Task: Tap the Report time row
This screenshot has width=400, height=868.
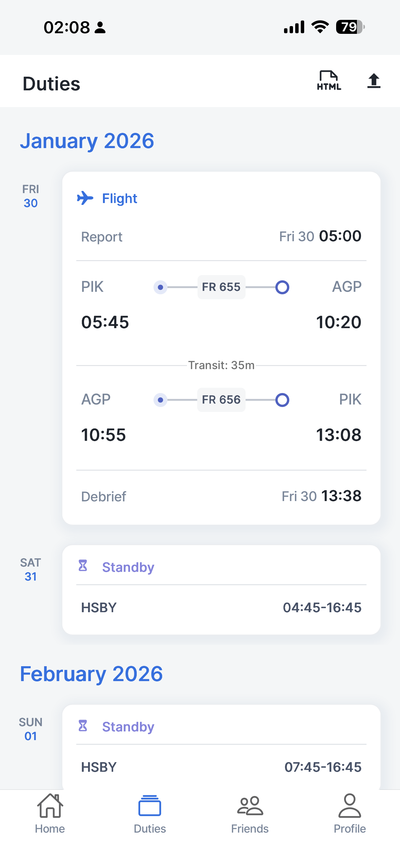Action: (x=221, y=237)
